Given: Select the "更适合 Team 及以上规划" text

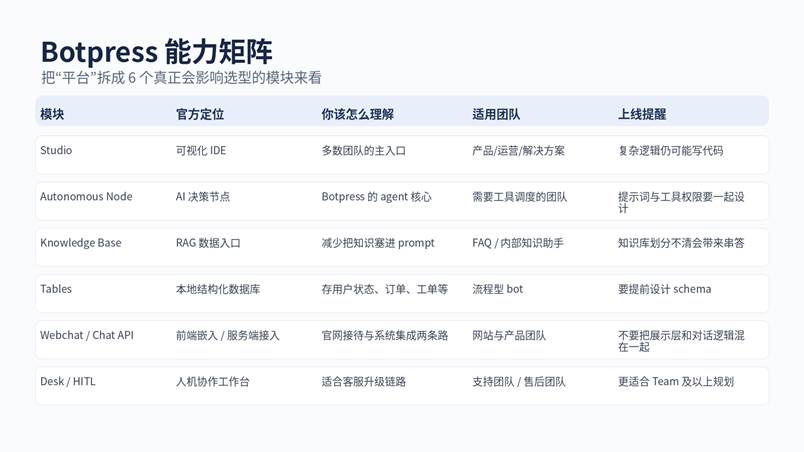Looking at the screenshot, I should (x=676, y=381).
